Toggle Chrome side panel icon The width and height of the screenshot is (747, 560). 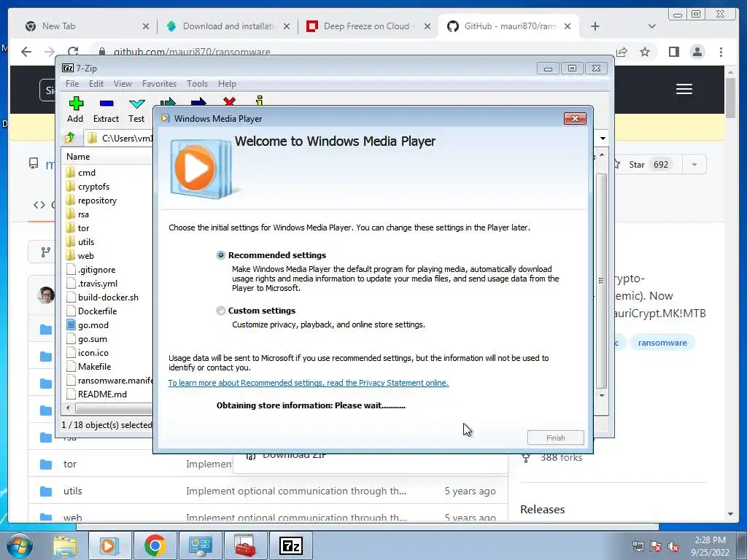(673, 52)
